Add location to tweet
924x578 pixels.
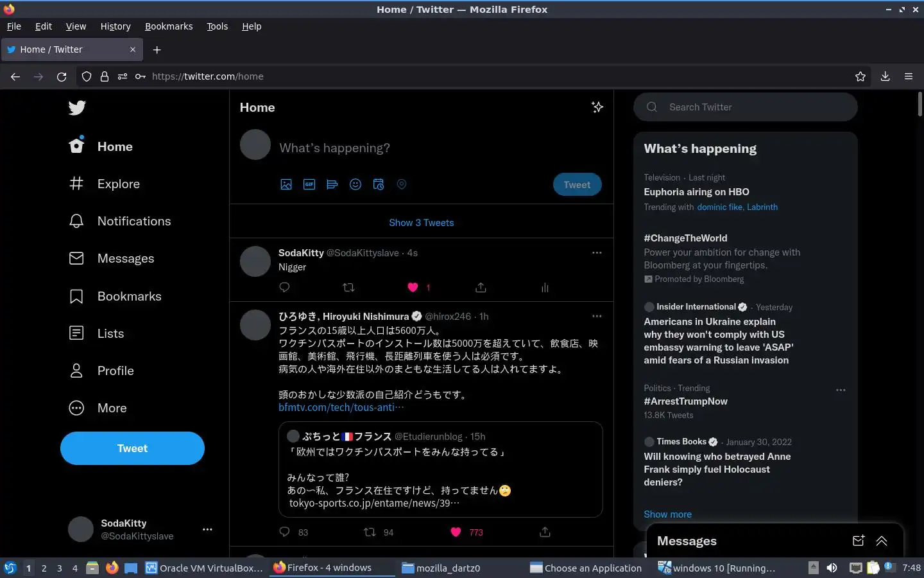pos(402,184)
